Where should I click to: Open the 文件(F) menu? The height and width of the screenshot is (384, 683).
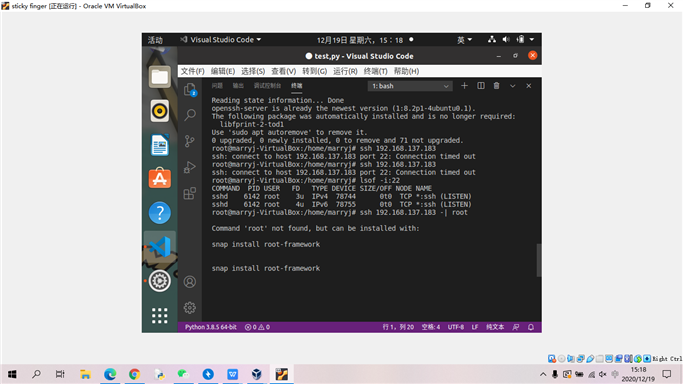tap(193, 71)
